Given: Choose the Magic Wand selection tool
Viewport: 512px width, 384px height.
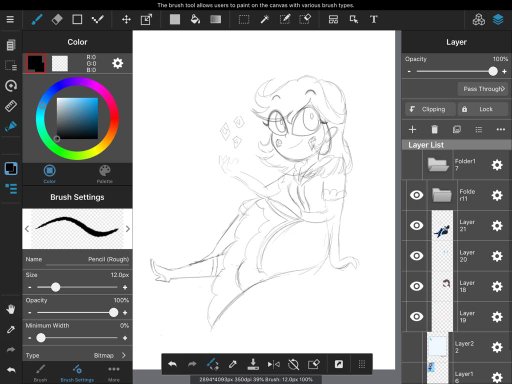Looking at the screenshot, I should [x=264, y=19].
